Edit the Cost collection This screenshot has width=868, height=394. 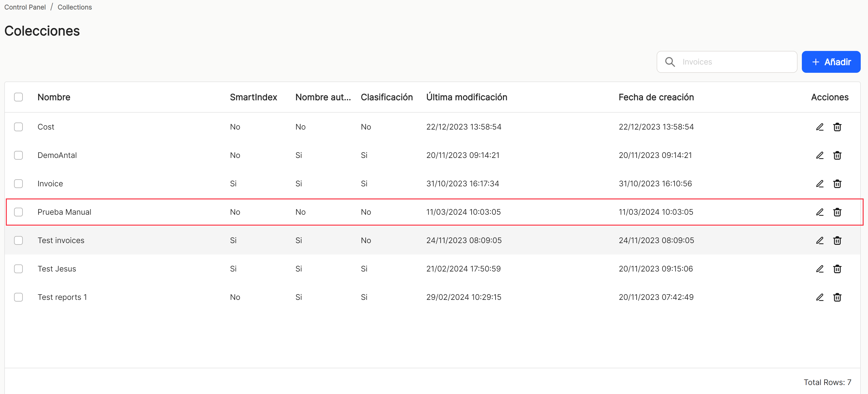pyautogui.click(x=820, y=127)
